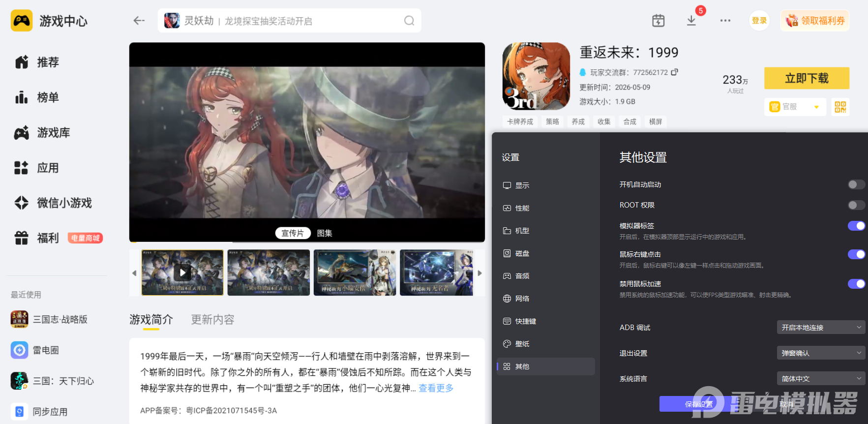Open the 福利 gift section
868x424 pixels.
click(37, 239)
